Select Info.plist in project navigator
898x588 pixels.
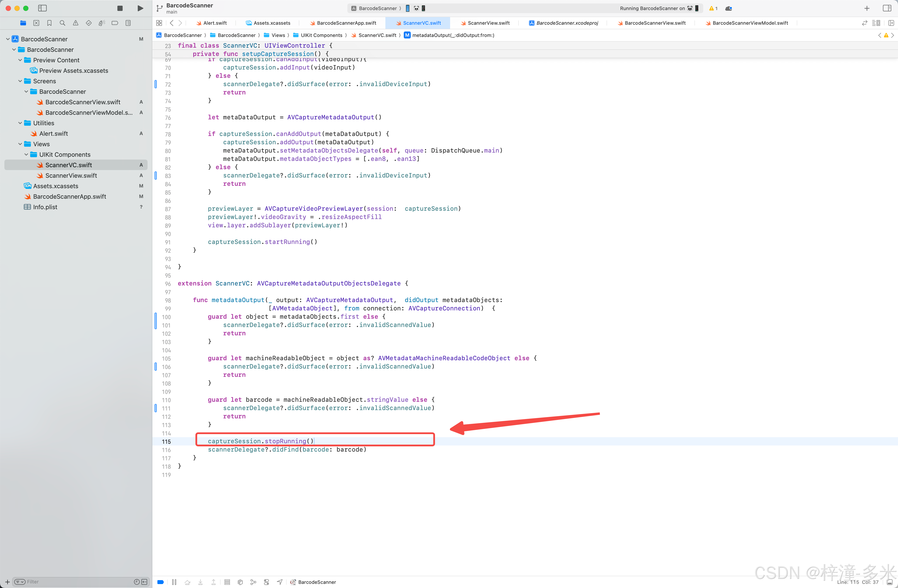45,207
